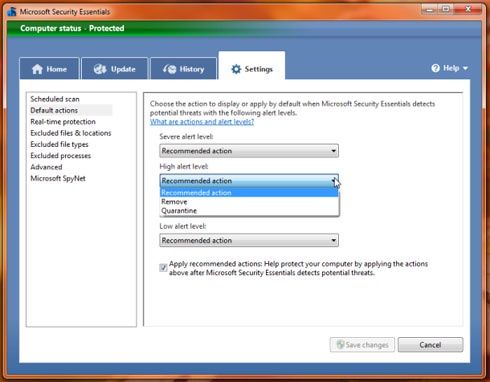This screenshot has height=382, width=490.
Task: Toggle the Apply recommended actions checkbox
Action: (163, 268)
